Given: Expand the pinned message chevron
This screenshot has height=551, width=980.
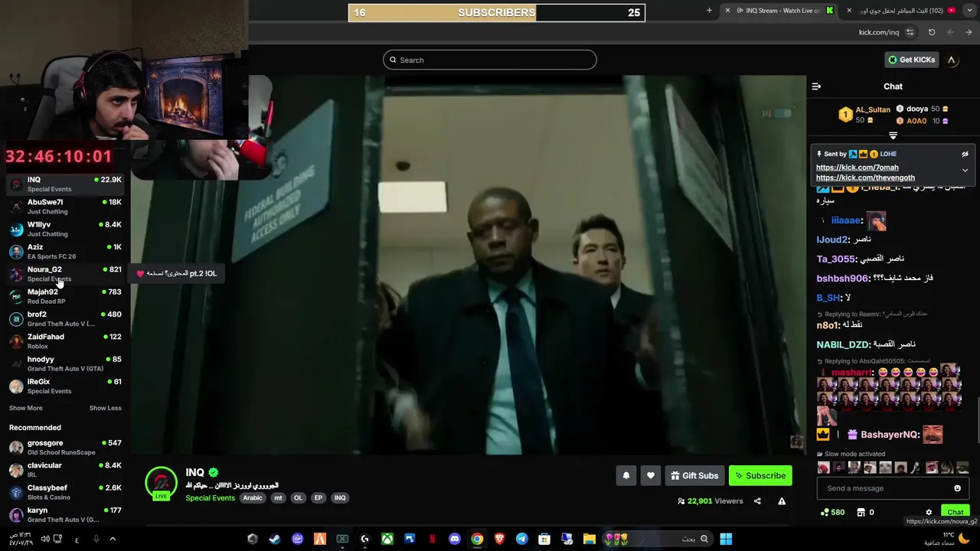Looking at the screenshot, I should coord(965,171).
